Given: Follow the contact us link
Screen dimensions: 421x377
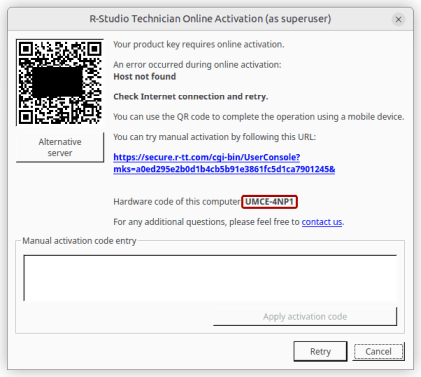Looking at the screenshot, I should click(322, 222).
